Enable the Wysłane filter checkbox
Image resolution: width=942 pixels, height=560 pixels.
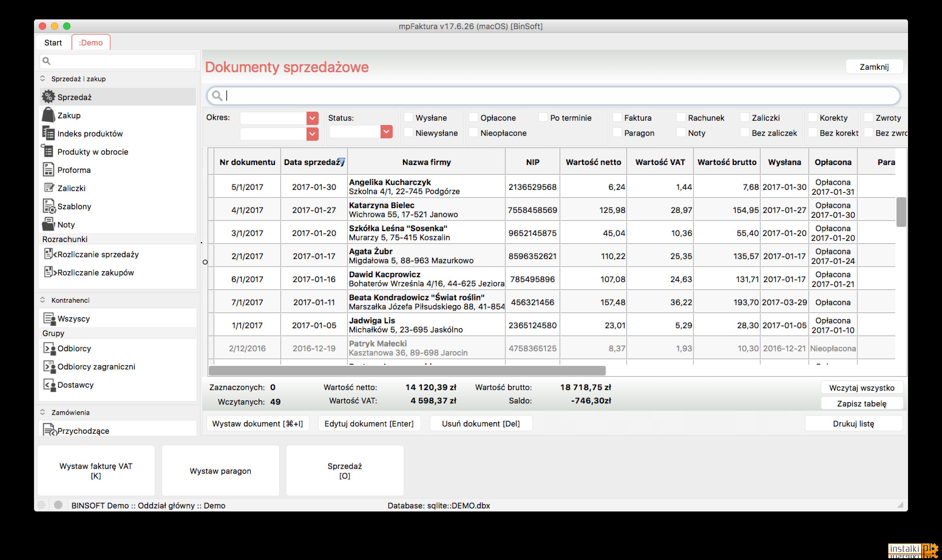(408, 117)
